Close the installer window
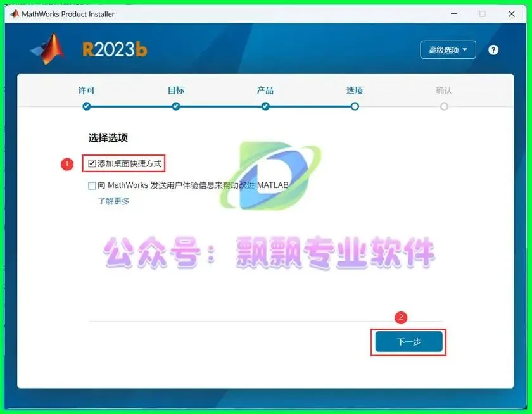 pos(512,14)
